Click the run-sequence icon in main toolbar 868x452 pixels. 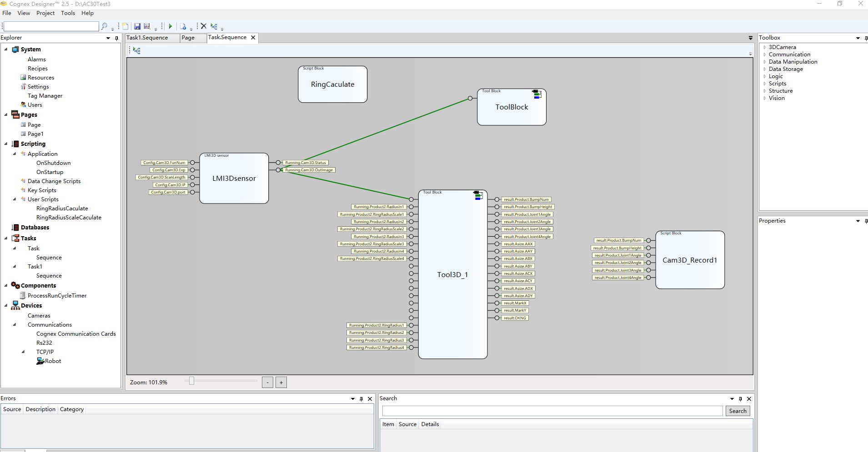click(x=214, y=26)
